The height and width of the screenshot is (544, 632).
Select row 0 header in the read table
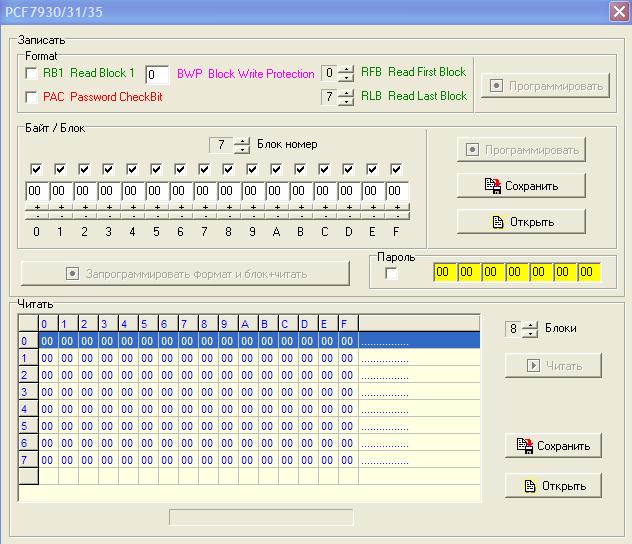[x=28, y=341]
